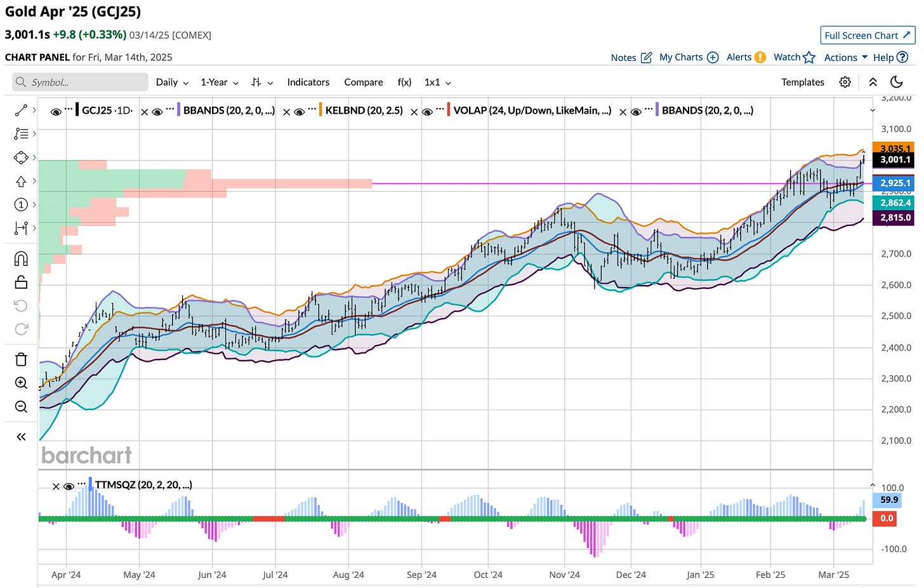Click the Alerts exclamation icon
Viewport: 924px width, 588px height.
point(760,57)
